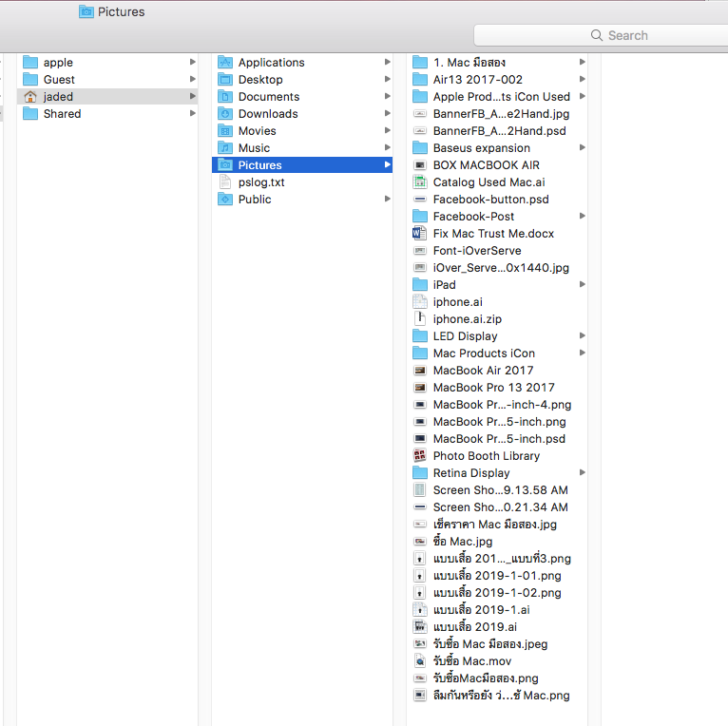
Task: Expand the Guest folder arrow
Action: pyautogui.click(x=192, y=79)
